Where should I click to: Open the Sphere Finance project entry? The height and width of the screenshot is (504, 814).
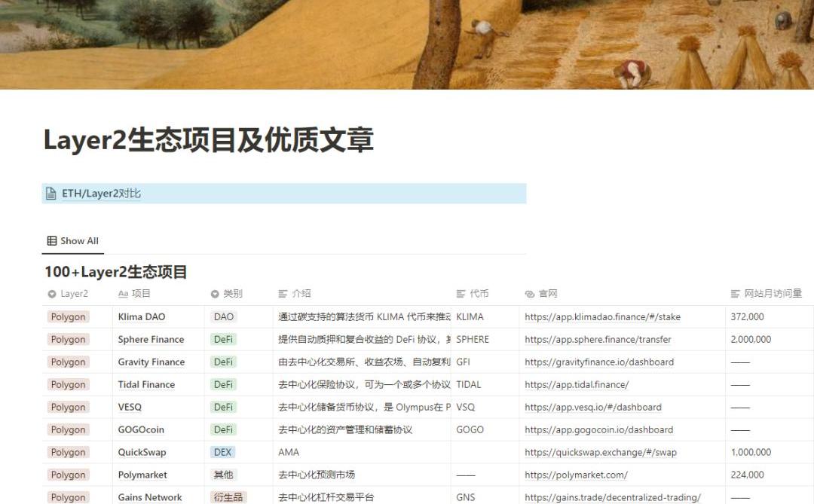pos(151,340)
